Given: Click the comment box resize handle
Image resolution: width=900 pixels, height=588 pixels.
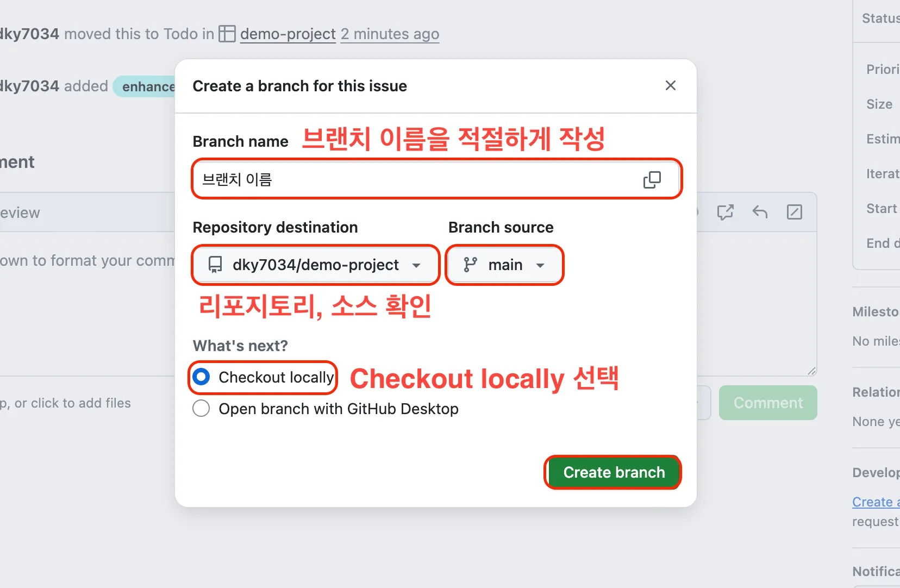Looking at the screenshot, I should [811, 371].
